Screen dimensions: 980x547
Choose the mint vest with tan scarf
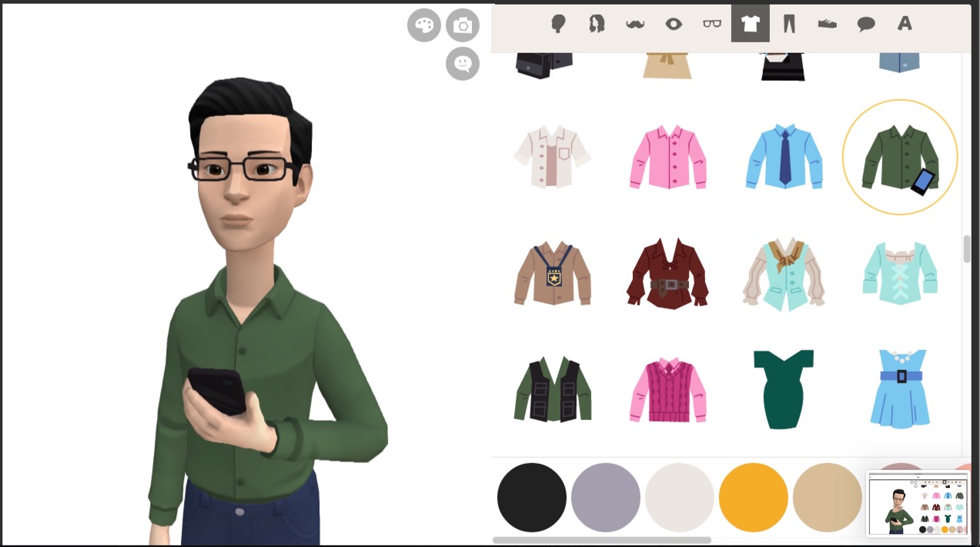point(784,273)
